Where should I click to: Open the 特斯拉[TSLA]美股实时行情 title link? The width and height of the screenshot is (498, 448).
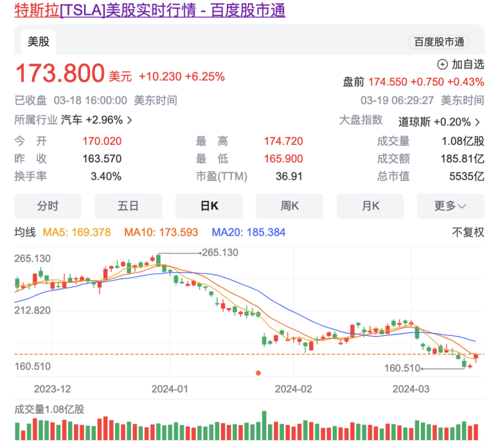(x=150, y=10)
